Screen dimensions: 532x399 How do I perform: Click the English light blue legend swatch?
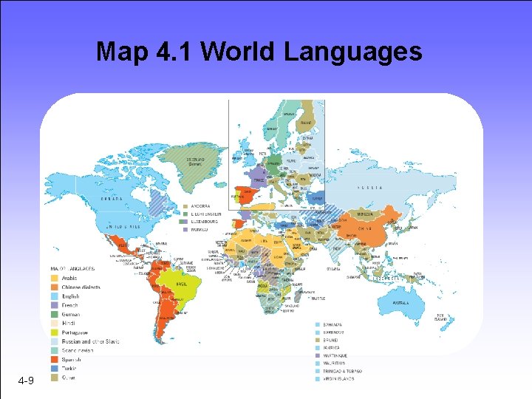point(54,296)
